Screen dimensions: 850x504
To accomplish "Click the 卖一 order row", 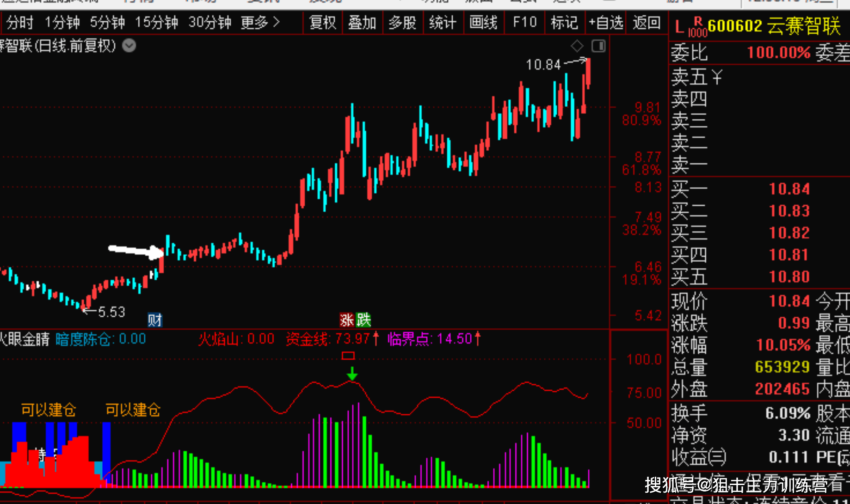I will (759, 165).
